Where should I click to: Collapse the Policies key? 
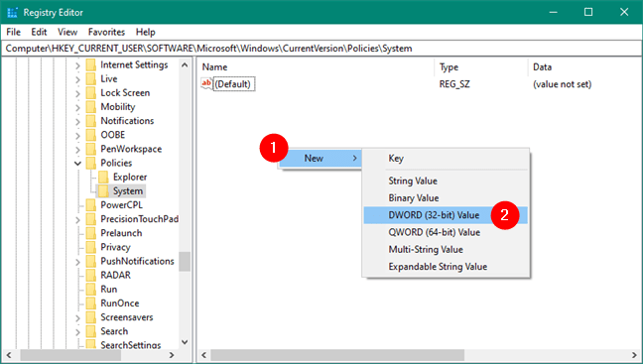click(x=78, y=163)
